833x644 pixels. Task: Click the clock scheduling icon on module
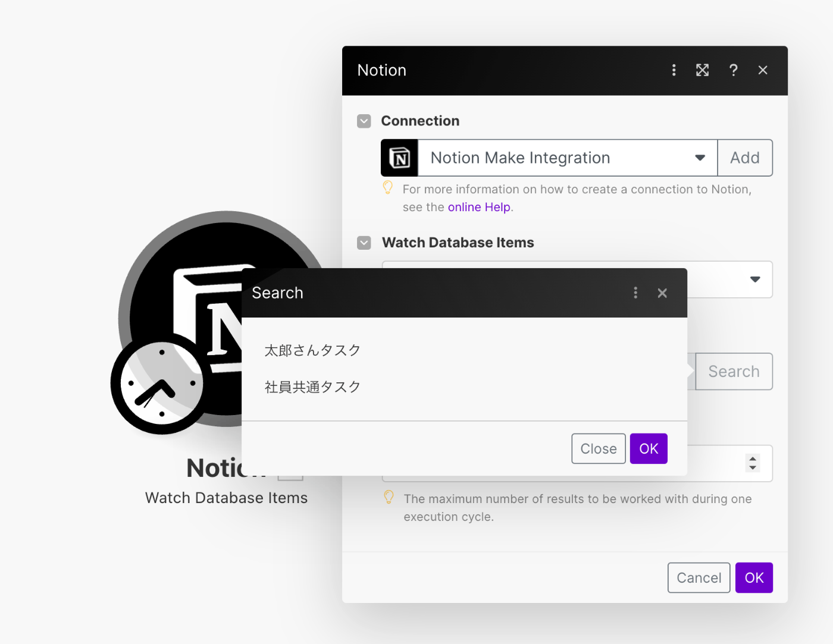pos(161,384)
